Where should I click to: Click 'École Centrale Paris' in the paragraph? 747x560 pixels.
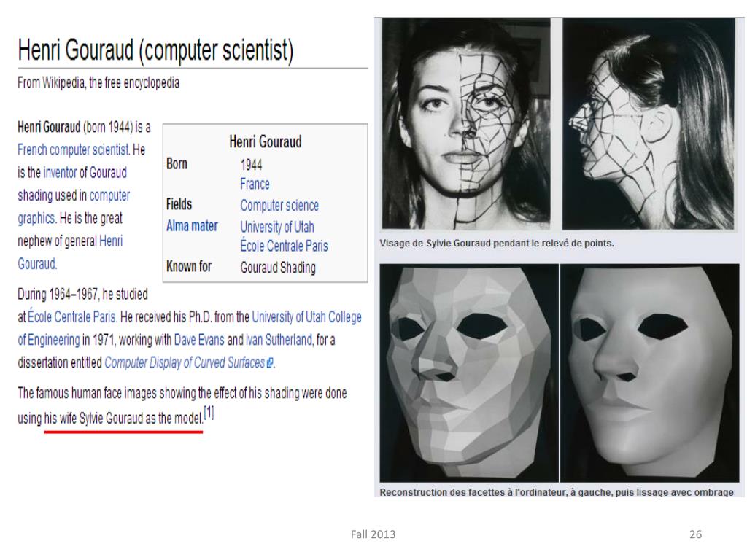(x=72, y=316)
